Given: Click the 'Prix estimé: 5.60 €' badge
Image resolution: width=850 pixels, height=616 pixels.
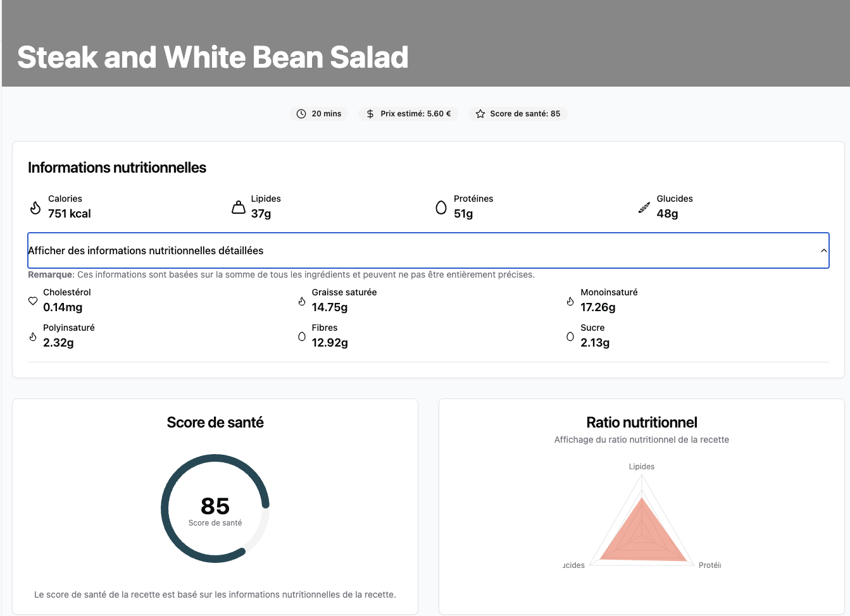Looking at the screenshot, I should click(408, 114).
